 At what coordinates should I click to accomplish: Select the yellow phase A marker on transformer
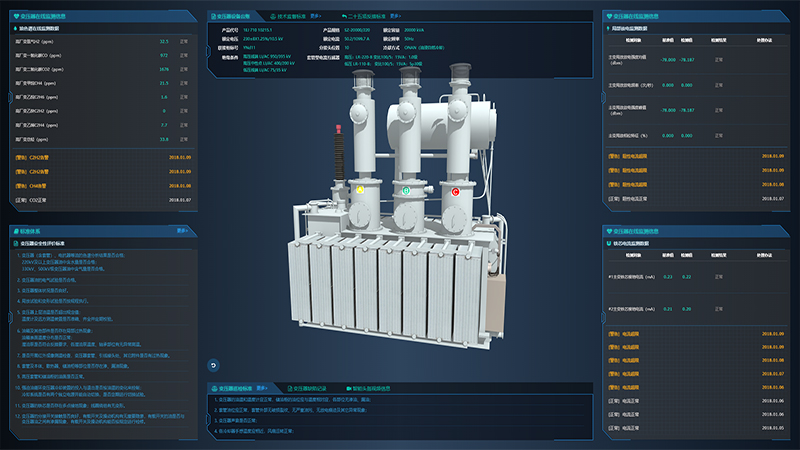(360, 190)
